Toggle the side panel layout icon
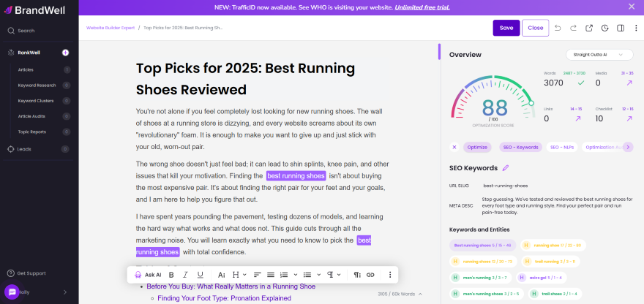 (x=621, y=28)
